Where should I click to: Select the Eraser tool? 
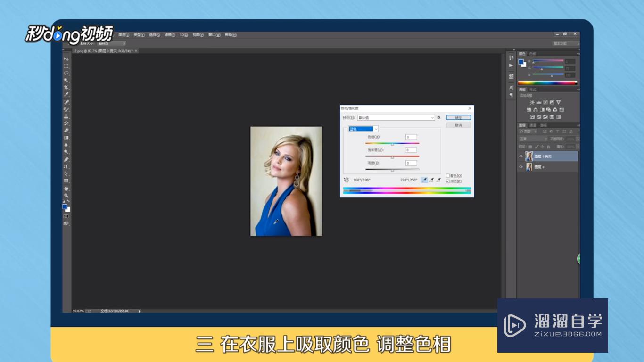point(66,131)
